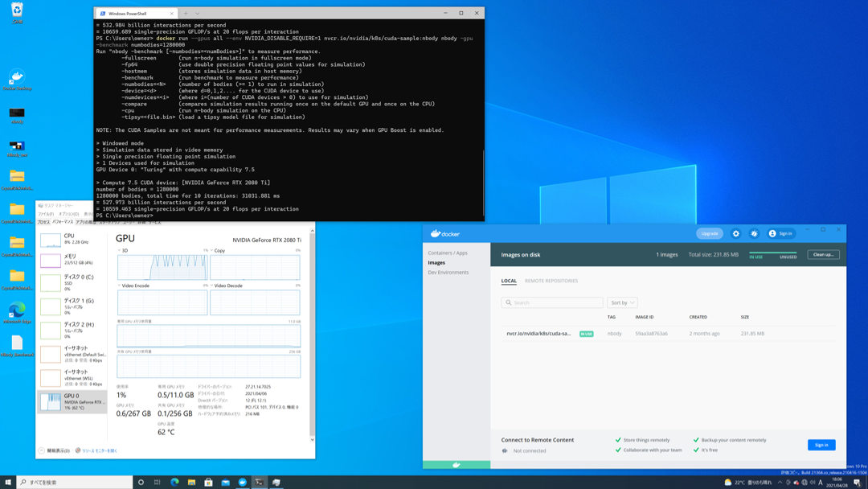Open Microsoft Store from the taskbar
Viewport: 868px width, 489px height.
208,482
